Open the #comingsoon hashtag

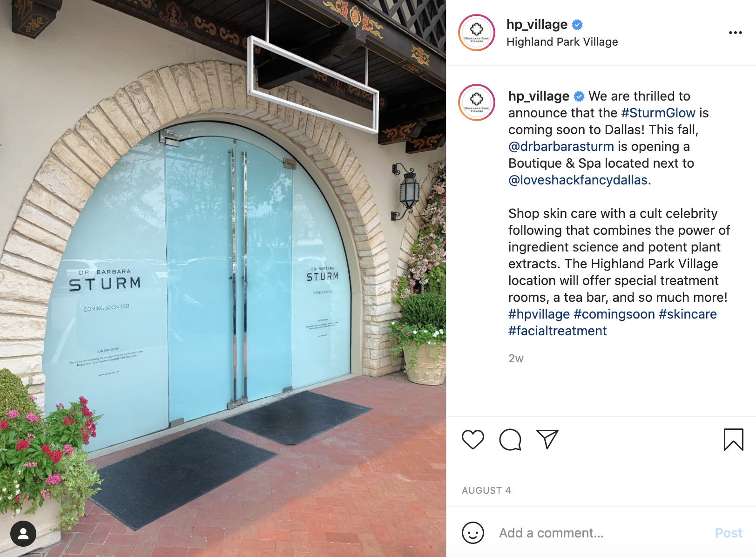614,314
